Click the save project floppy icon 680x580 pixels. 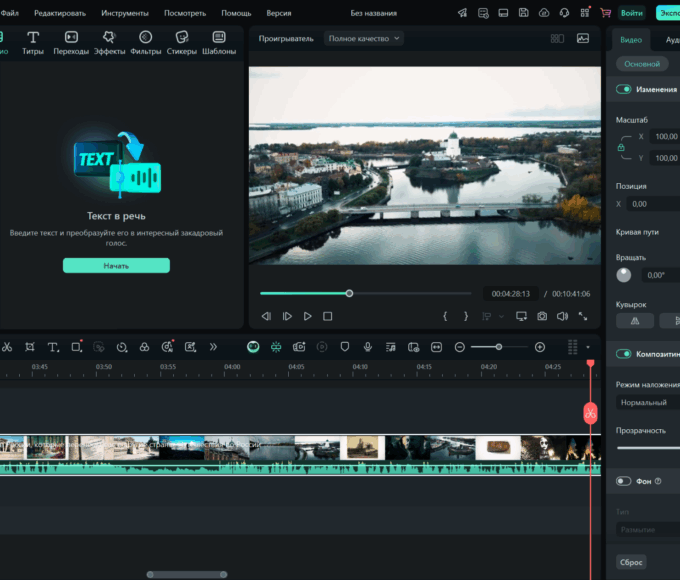(x=523, y=13)
